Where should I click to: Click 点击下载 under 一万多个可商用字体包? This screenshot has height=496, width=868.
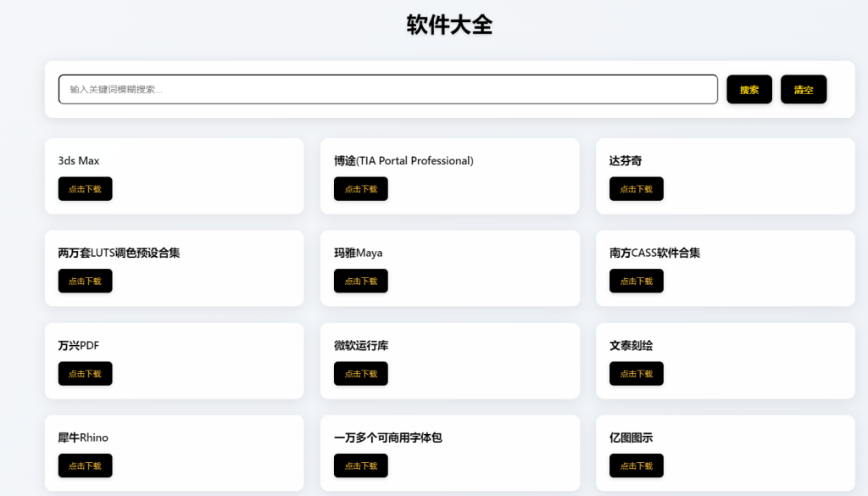pyautogui.click(x=361, y=465)
